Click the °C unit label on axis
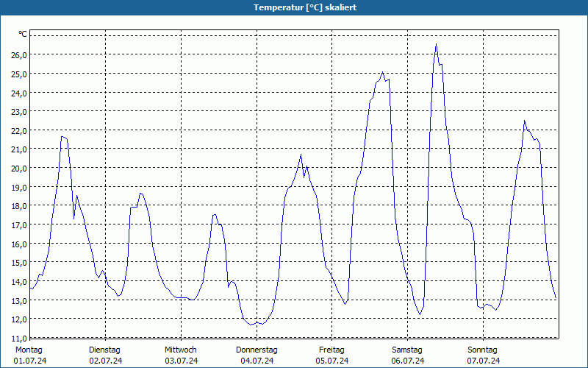This screenshot has height=368, width=588. pyautogui.click(x=23, y=34)
